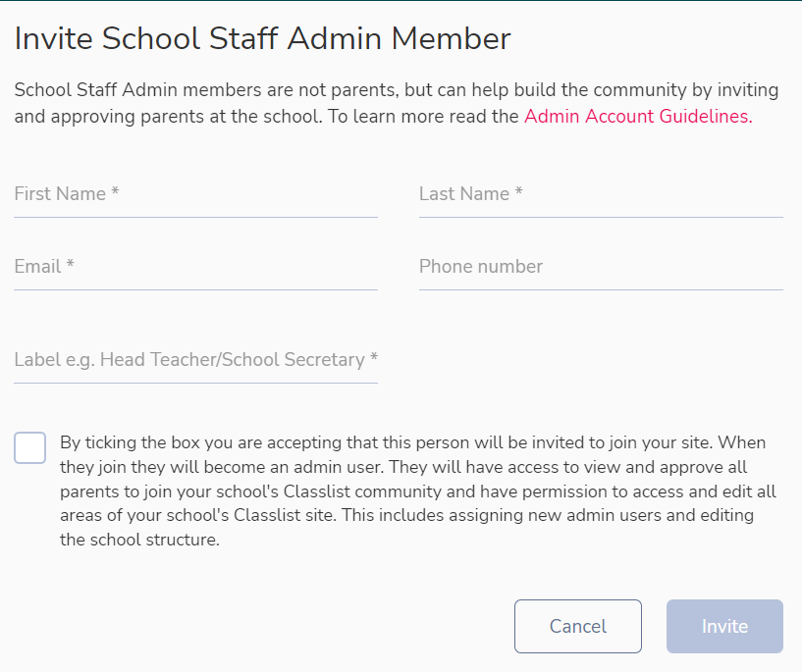Click the Invite button
This screenshot has width=802, height=672.
point(724,626)
